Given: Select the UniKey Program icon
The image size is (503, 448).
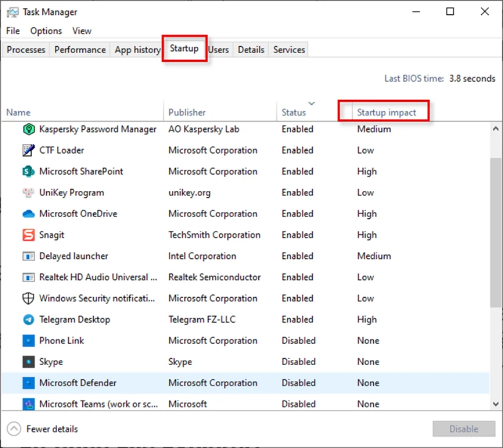Looking at the screenshot, I should click(x=29, y=193).
